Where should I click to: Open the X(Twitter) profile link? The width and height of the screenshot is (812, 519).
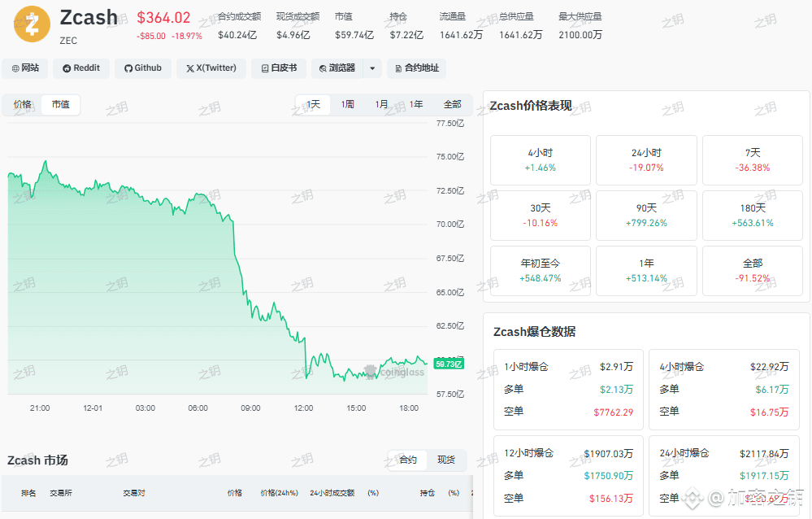211,68
